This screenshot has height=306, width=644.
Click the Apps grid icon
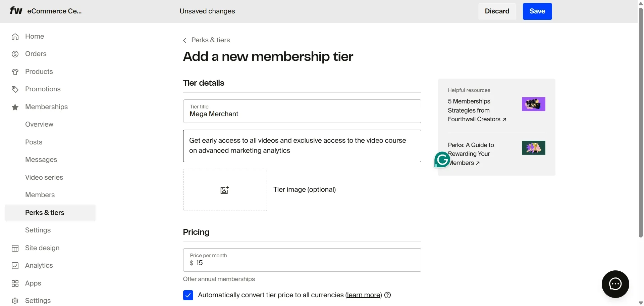(x=15, y=283)
